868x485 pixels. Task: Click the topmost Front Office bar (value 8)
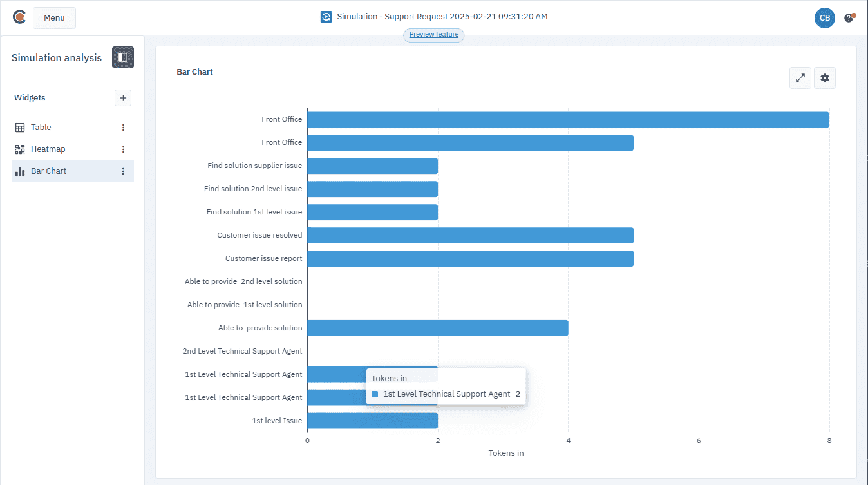(x=568, y=120)
